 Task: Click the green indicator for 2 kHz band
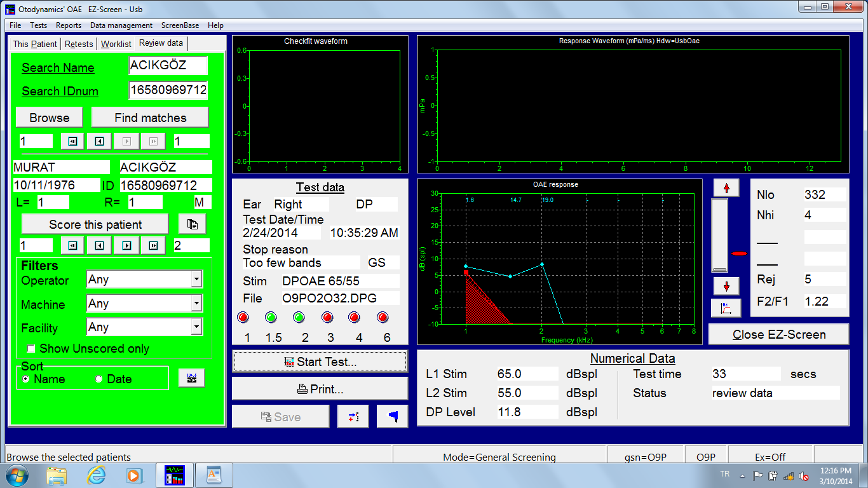299,318
